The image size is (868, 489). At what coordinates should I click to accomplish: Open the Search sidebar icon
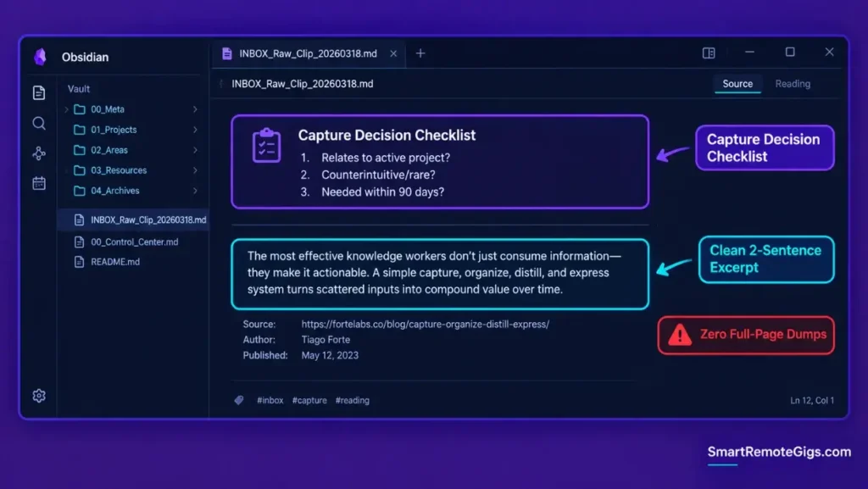coord(39,123)
